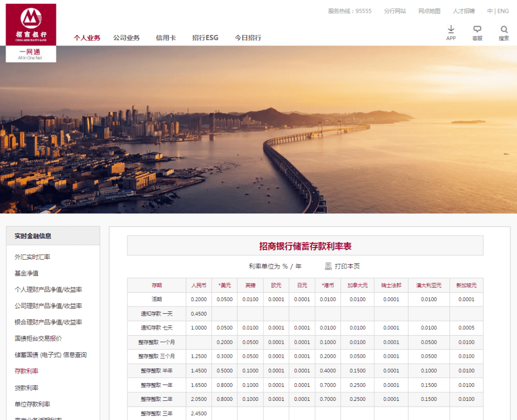
Task: Open the 网点地图 link
Action: [x=429, y=11]
